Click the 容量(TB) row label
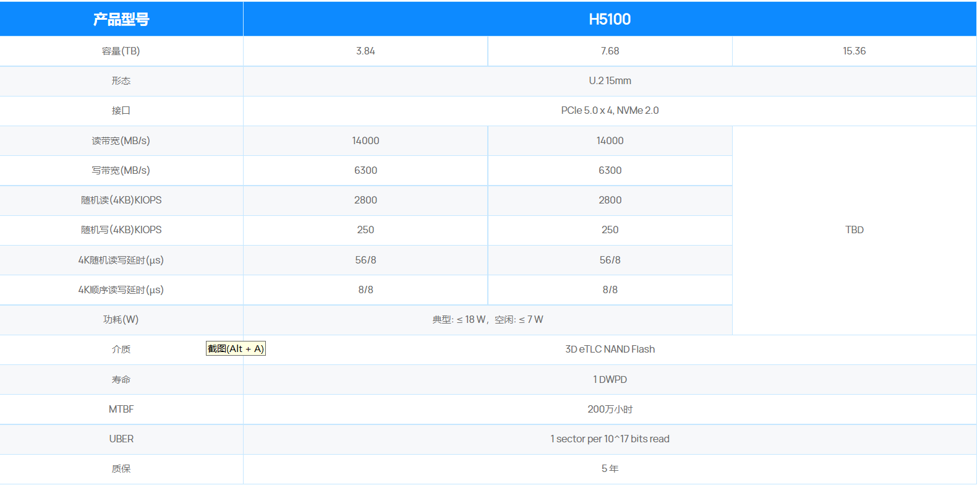This screenshot has height=485, width=980. (x=121, y=51)
